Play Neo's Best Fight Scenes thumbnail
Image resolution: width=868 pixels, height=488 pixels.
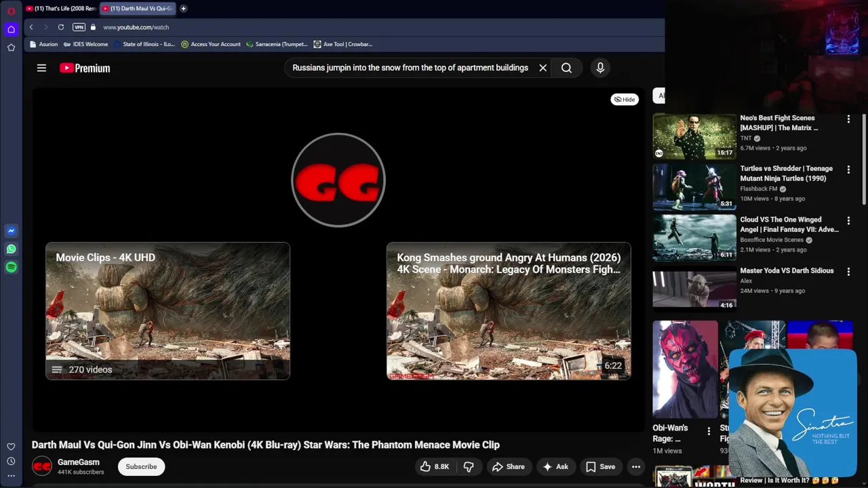(x=694, y=136)
